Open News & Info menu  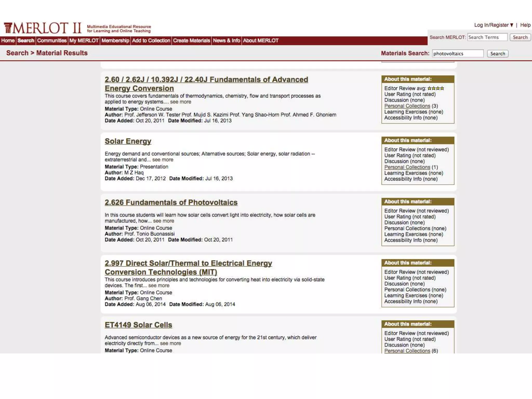(226, 41)
